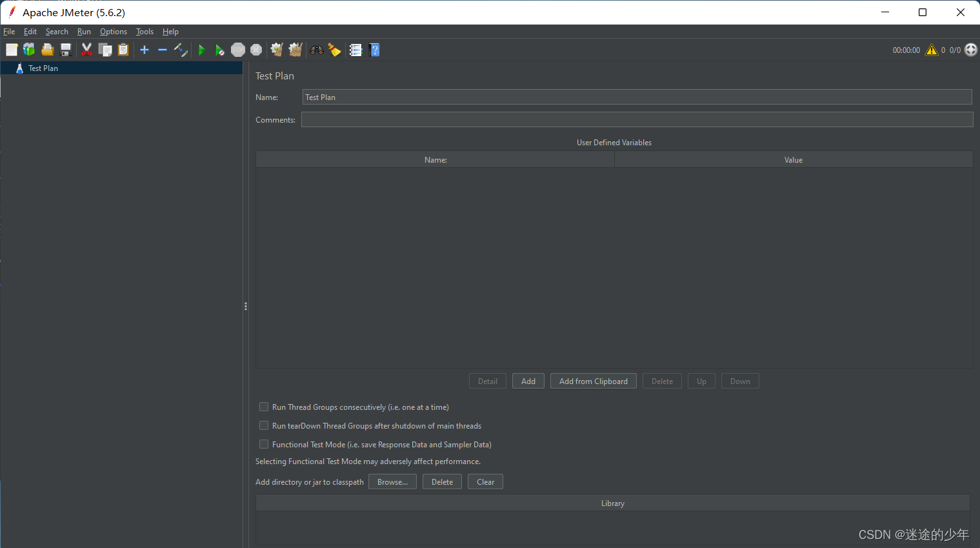Open the Run menu

tap(84, 32)
